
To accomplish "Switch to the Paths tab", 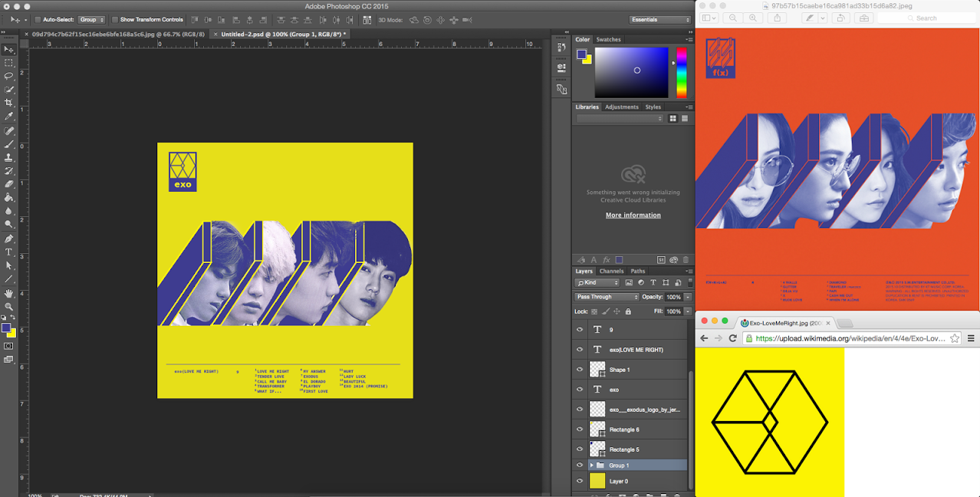I will (638, 271).
